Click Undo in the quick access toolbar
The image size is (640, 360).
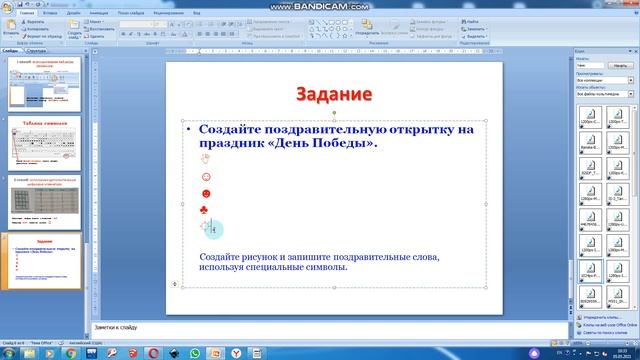point(28,4)
